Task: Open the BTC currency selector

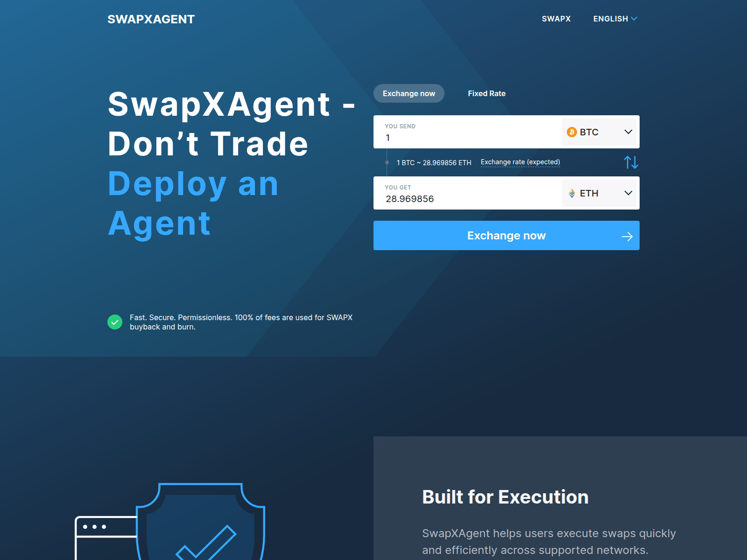Action: coord(600,132)
